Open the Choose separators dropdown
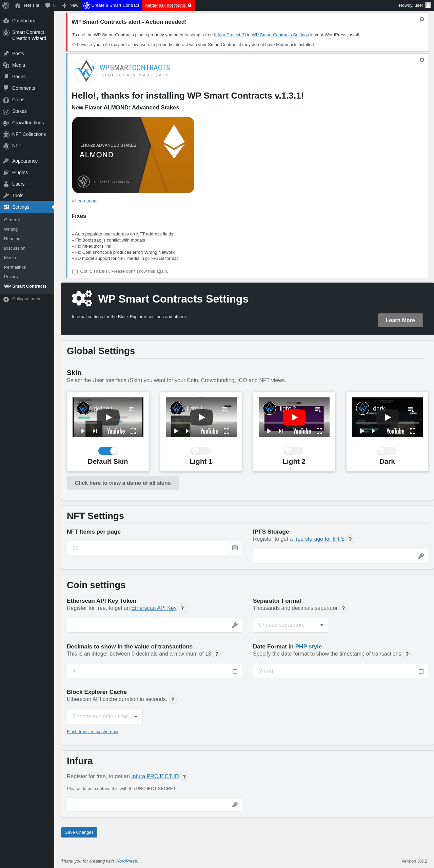The image size is (434, 868). (x=291, y=625)
